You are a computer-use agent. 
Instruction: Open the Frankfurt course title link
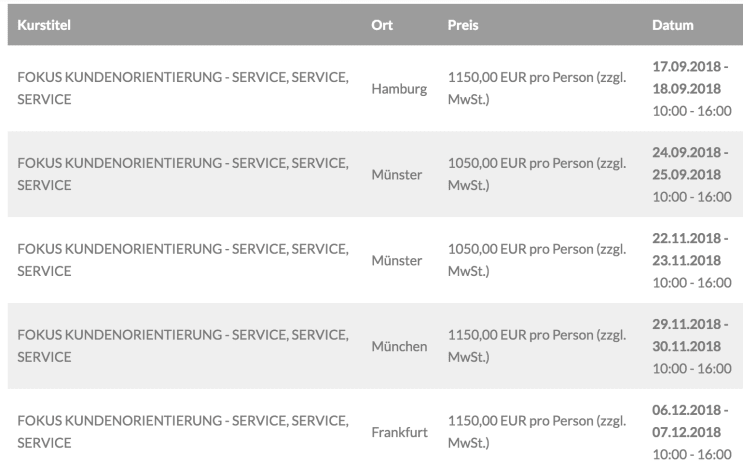tap(183, 432)
